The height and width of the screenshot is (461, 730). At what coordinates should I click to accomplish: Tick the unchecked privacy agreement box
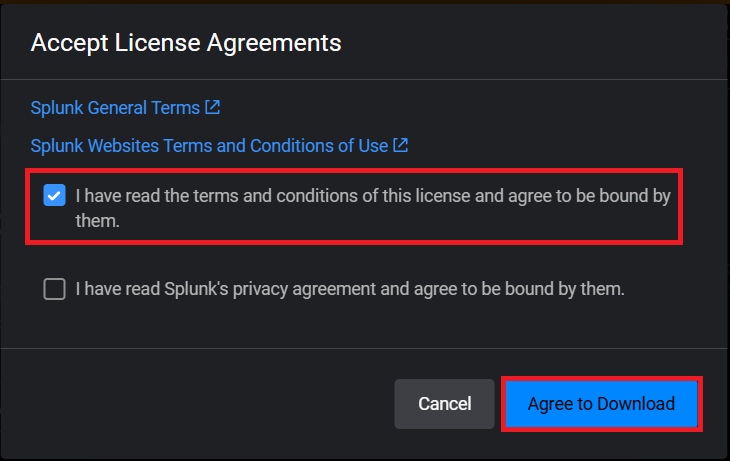tap(55, 289)
